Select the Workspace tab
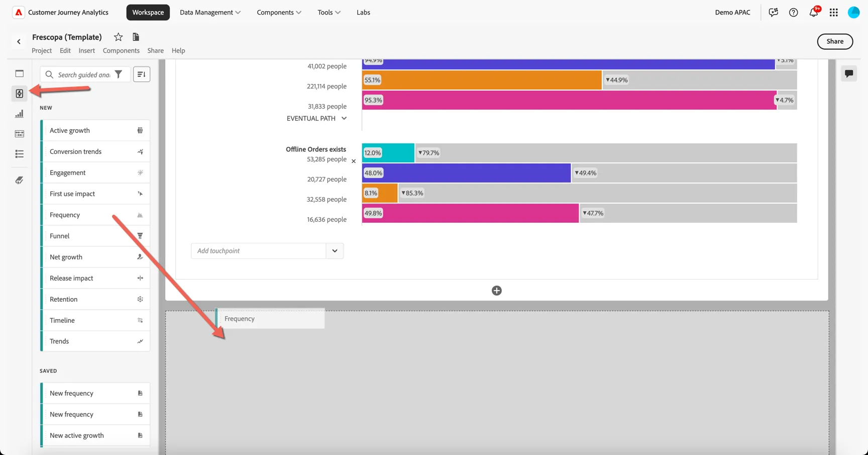Image resolution: width=868 pixels, height=455 pixels. pyautogui.click(x=148, y=13)
